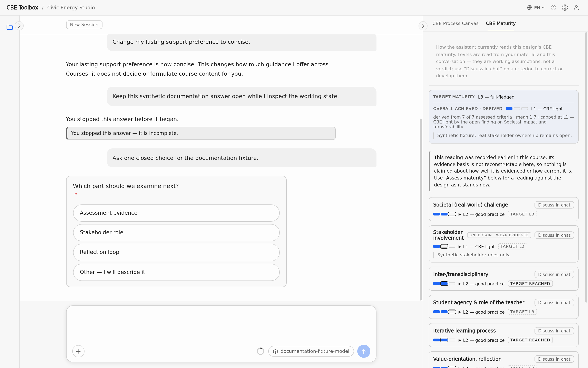This screenshot has width=588, height=368.
Task: Discuss Iterative learning process in chat
Action: (554, 331)
